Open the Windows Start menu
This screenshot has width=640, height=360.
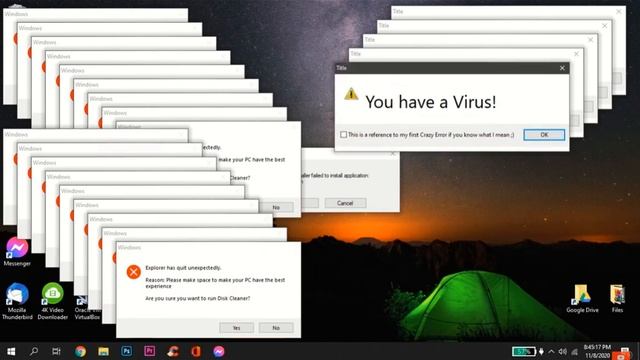(x=11, y=351)
